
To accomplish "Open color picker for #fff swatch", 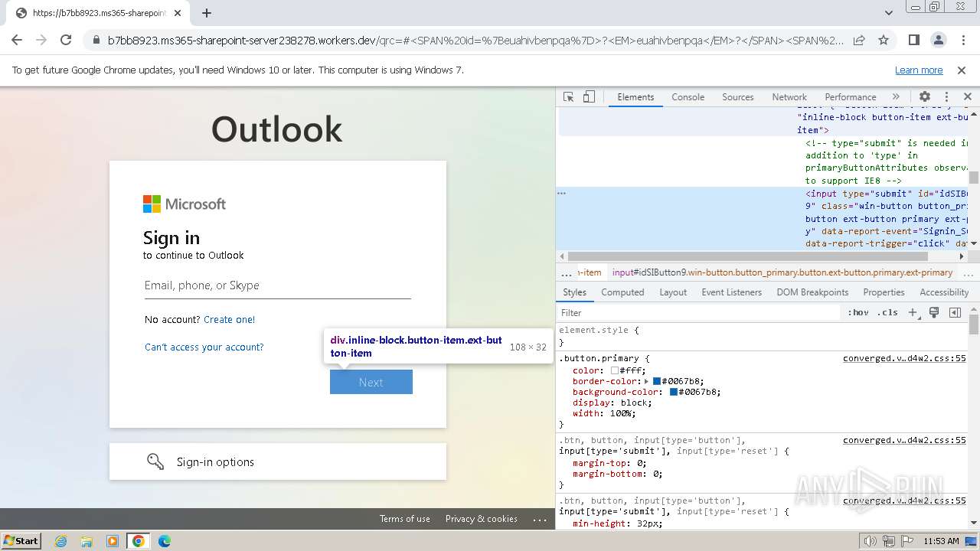I will pyautogui.click(x=614, y=370).
